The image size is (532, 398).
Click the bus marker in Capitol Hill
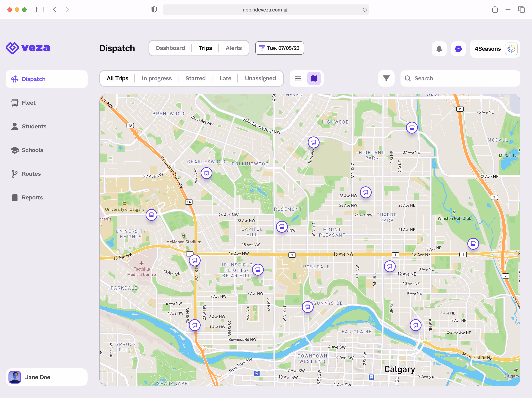coord(282,227)
